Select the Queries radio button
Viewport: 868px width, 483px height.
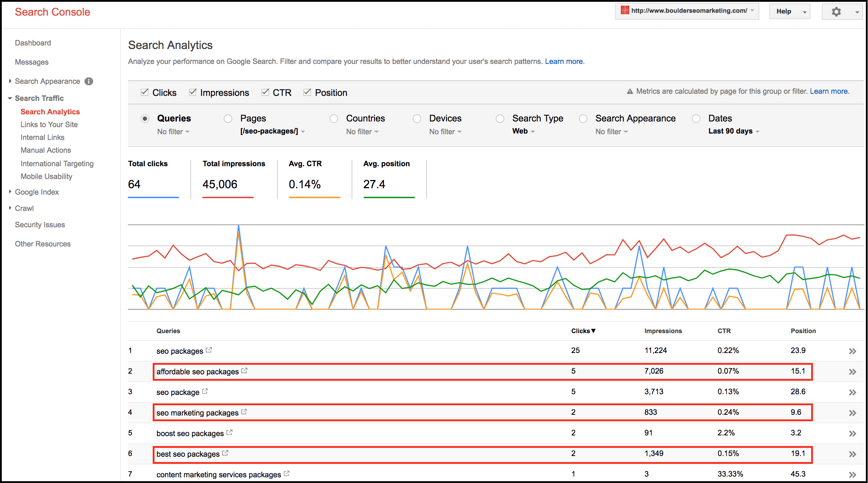145,119
